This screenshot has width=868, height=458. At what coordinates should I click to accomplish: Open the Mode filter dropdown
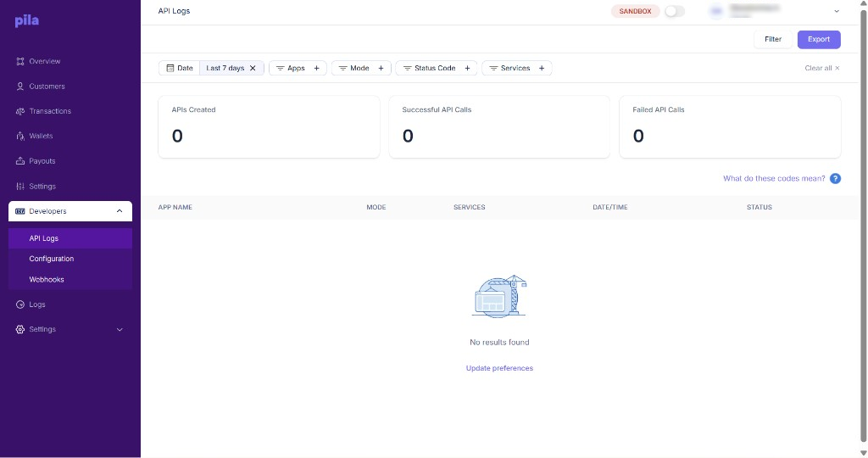361,68
